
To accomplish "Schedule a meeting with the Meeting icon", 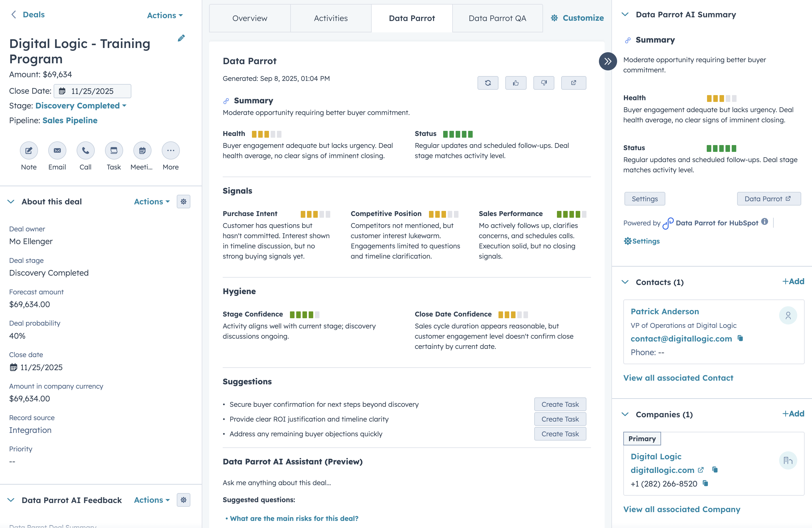I will coord(142,150).
